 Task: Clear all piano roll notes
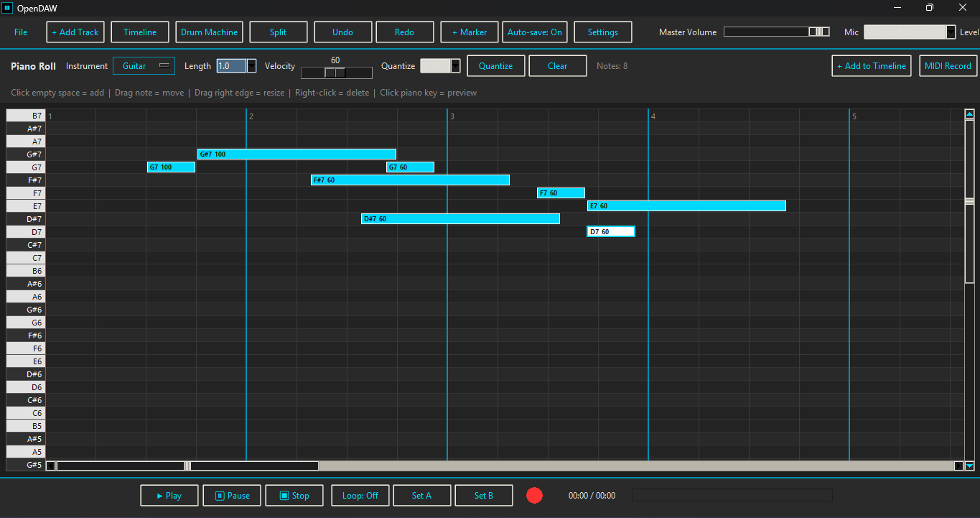tap(558, 65)
